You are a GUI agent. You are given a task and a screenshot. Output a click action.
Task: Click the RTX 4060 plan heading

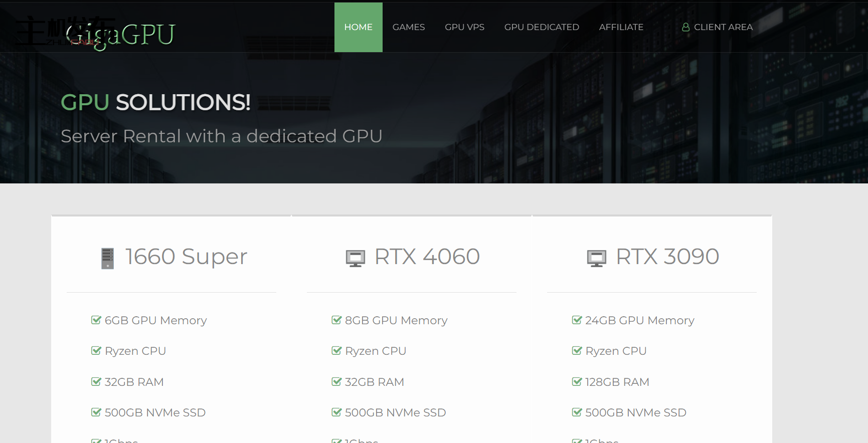(x=427, y=257)
